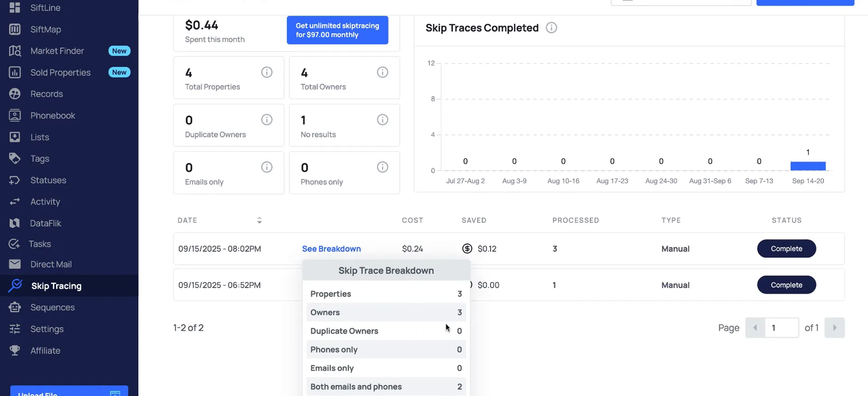Select Sold Properties label in the sidebar
The image size is (868, 396).
tap(61, 73)
